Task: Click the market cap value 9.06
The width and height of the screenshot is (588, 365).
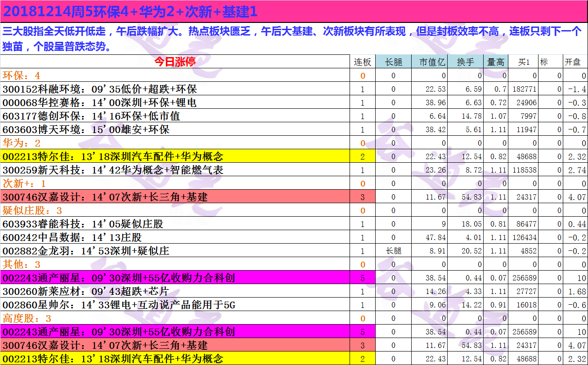Action: [438, 305]
